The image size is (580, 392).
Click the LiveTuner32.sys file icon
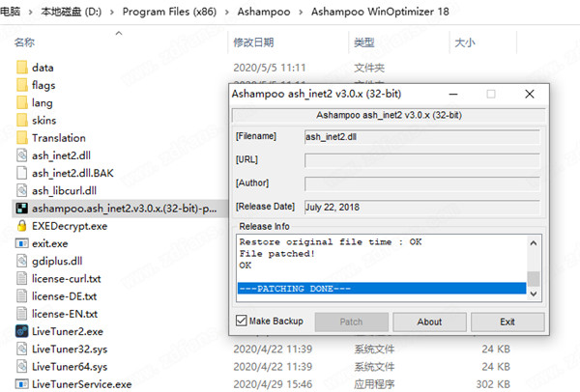22,349
